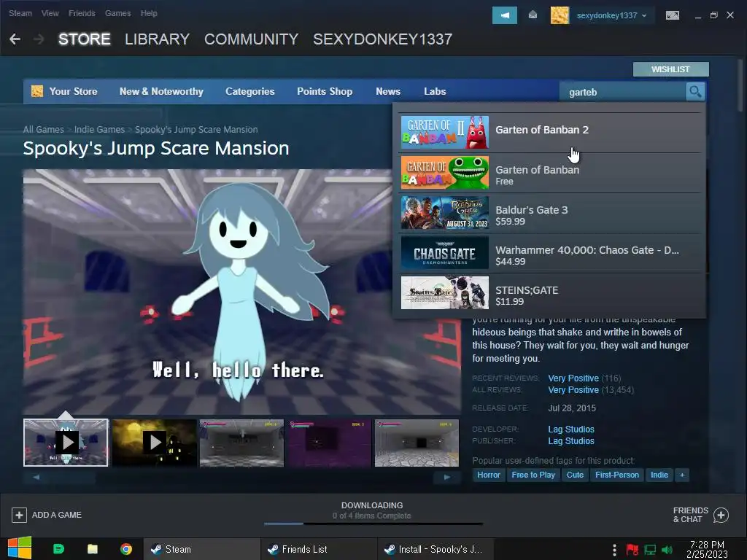The image size is (747, 560).
Task: Open Labs store tab
Action: coord(435,91)
